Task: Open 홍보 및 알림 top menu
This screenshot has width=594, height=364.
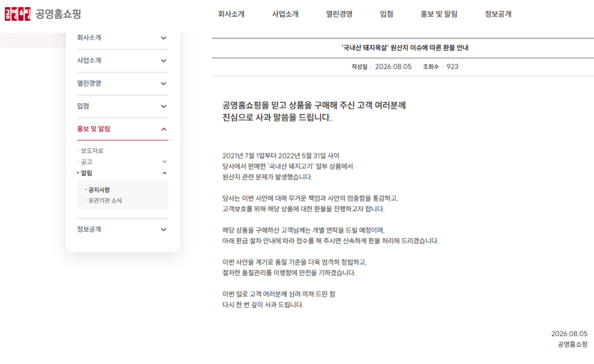Action: coord(439,14)
